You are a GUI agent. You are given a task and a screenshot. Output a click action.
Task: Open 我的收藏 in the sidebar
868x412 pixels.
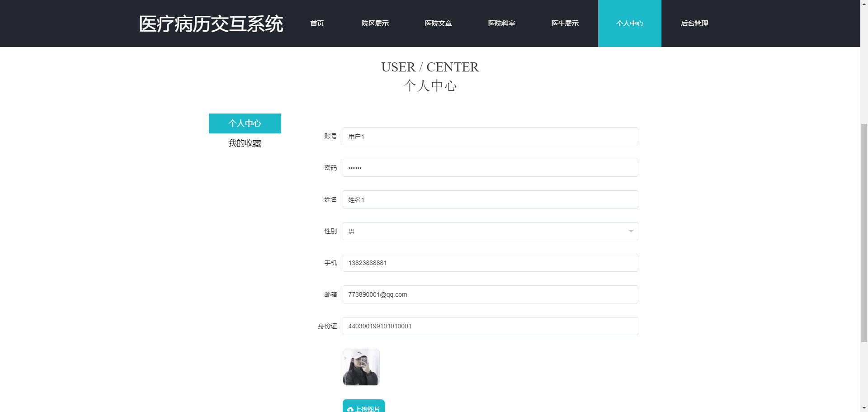(245, 143)
